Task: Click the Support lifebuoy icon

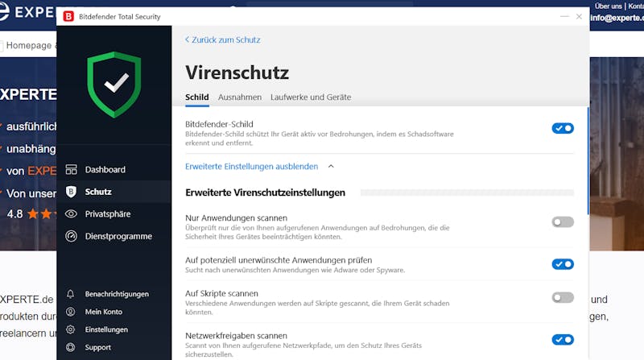Action: tap(71, 347)
